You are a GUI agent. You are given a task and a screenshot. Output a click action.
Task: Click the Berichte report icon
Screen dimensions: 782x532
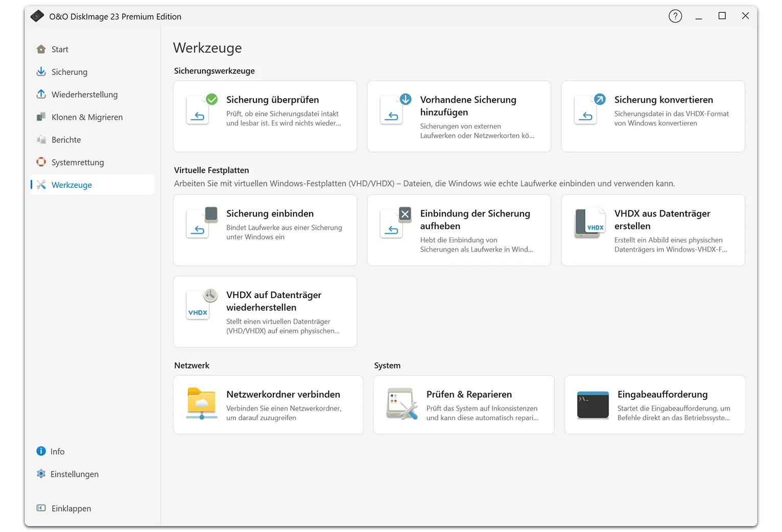[x=41, y=139]
